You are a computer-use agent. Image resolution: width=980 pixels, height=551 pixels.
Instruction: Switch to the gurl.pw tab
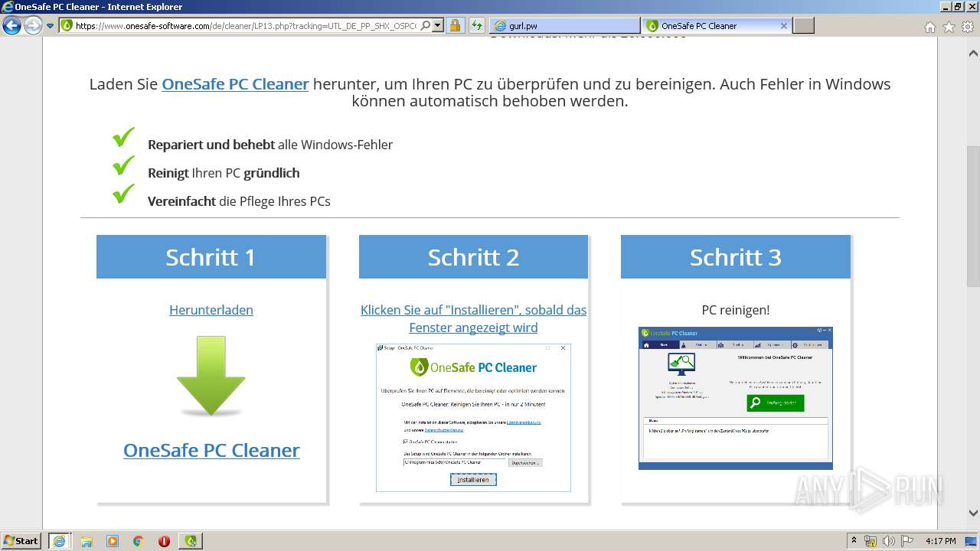pos(564,25)
